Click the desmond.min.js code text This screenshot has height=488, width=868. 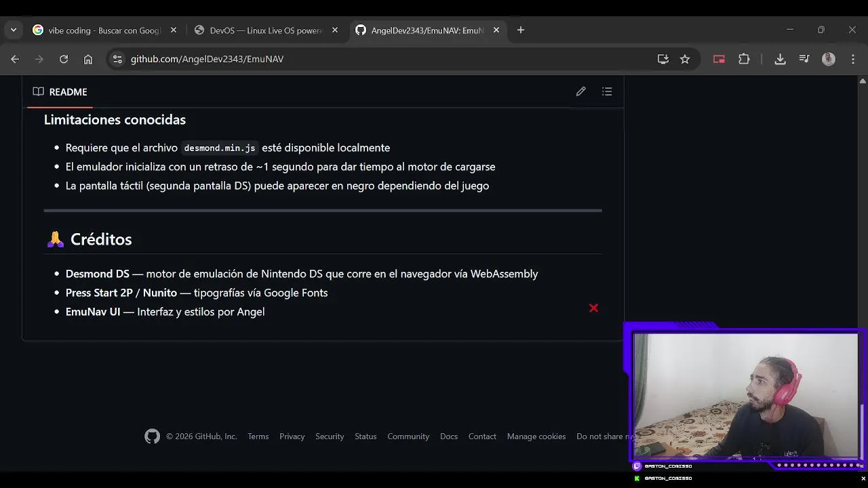coord(220,148)
